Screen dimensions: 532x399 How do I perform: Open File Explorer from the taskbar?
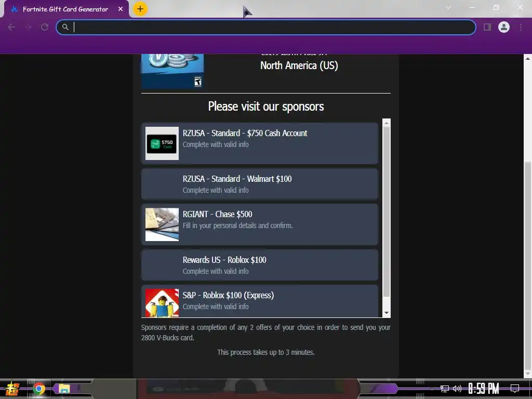[x=64, y=389]
